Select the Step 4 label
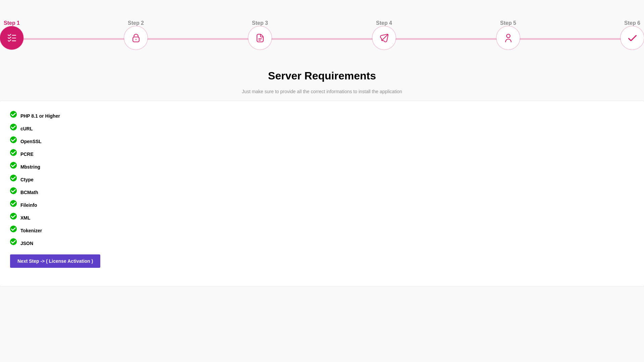This screenshot has width=644, height=362. 384,23
